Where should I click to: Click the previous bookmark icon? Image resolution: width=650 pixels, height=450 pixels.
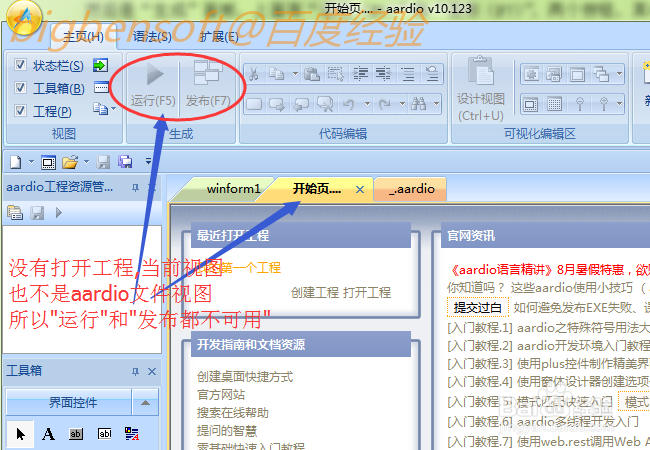[x=301, y=104]
